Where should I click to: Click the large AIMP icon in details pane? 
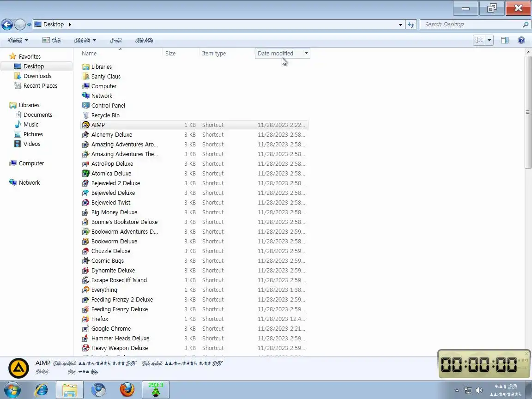pyautogui.click(x=18, y=368)
